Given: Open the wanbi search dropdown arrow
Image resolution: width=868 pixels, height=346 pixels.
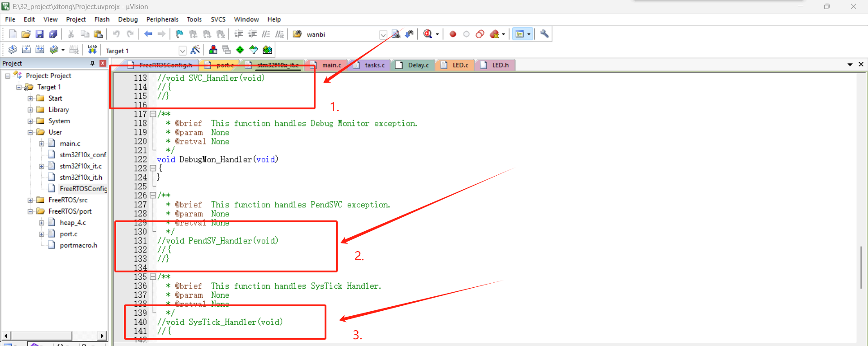Looking at the screenshot, I should pyautogui.click(x=383, y=35).
